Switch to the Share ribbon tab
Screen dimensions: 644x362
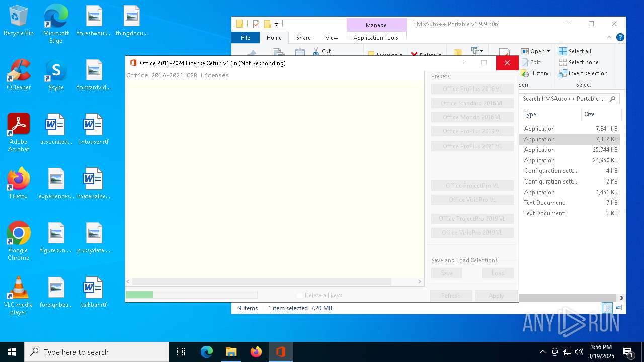(303, 38)
